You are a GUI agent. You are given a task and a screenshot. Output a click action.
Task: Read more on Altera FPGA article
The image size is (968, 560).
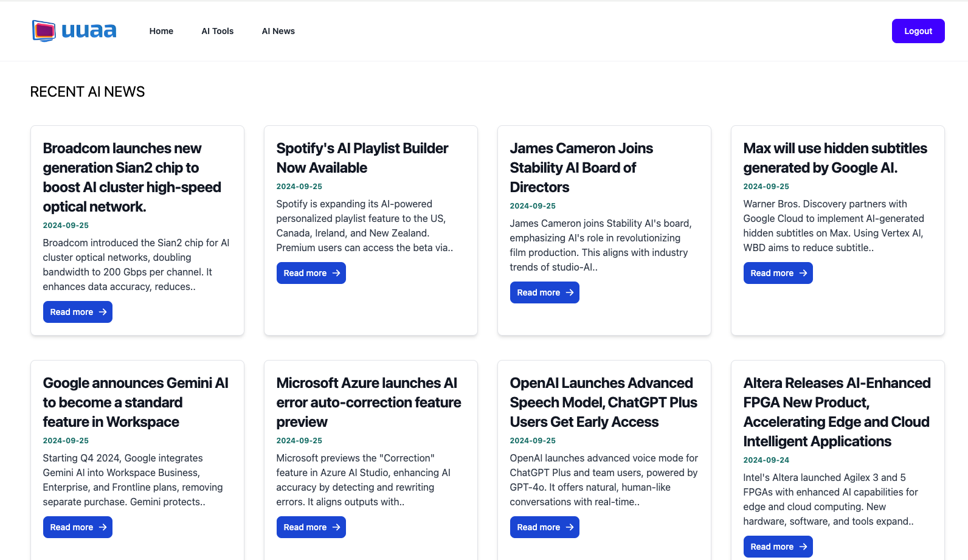[778, 547]
